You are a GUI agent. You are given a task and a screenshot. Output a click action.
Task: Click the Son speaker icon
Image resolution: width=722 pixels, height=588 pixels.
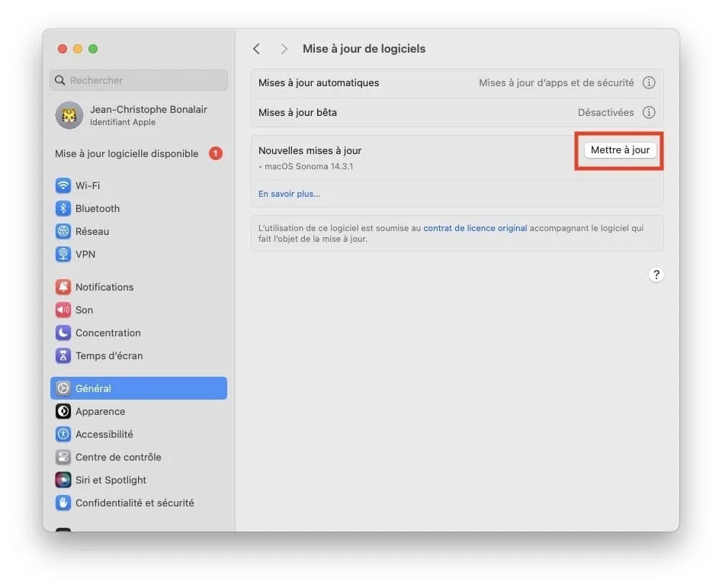tap(63, 310)
